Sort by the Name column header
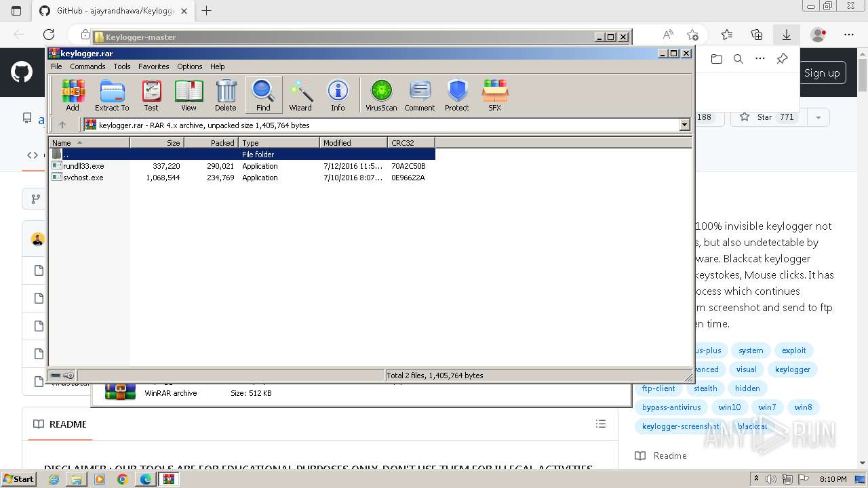The image size is (868, 488). (x=89, y=142)
